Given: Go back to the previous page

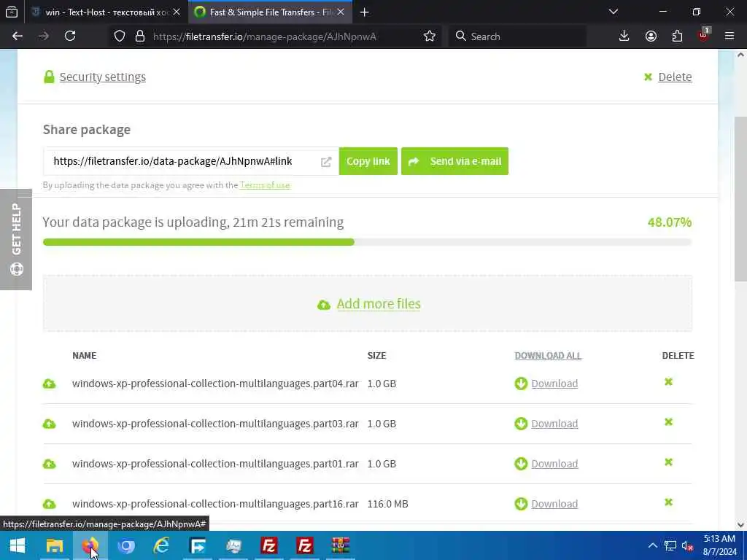Looking at the screenshot, I should (x=18, y=36).
